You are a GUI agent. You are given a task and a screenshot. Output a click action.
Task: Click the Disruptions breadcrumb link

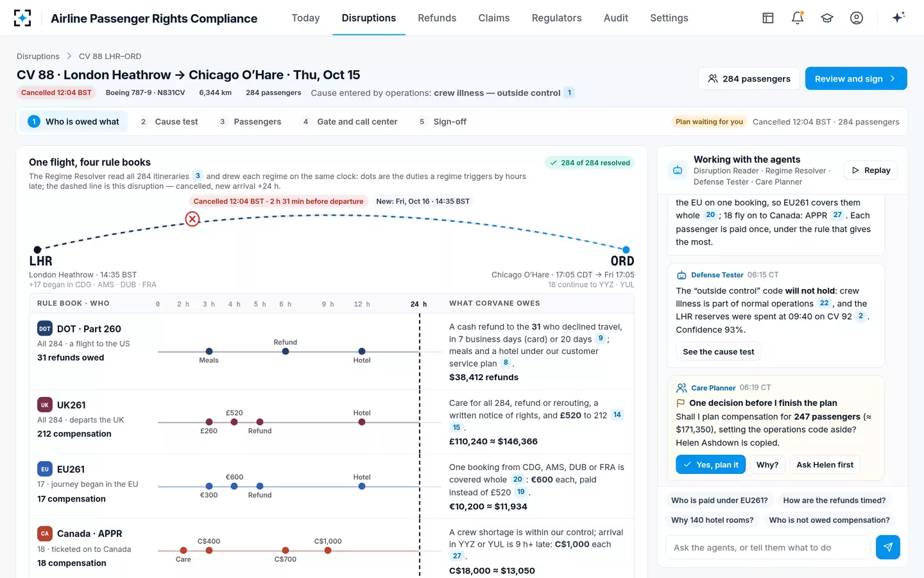[x=38, y=57]
